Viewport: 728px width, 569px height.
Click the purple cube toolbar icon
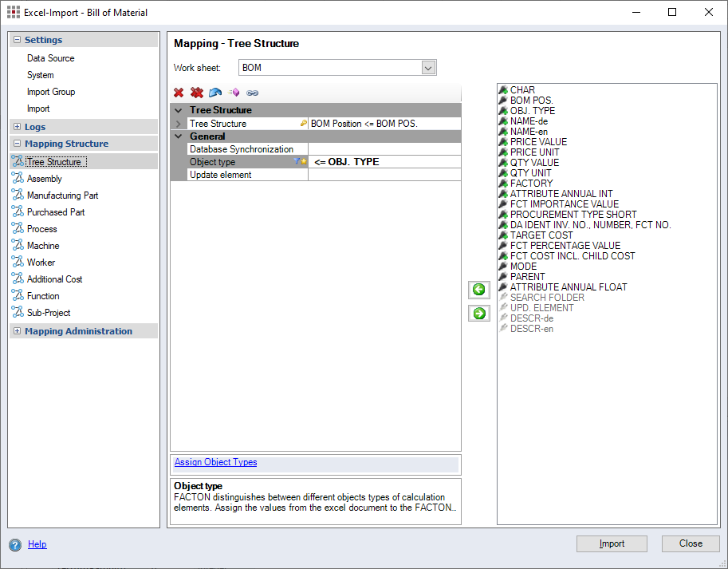(x=234, y=93)
